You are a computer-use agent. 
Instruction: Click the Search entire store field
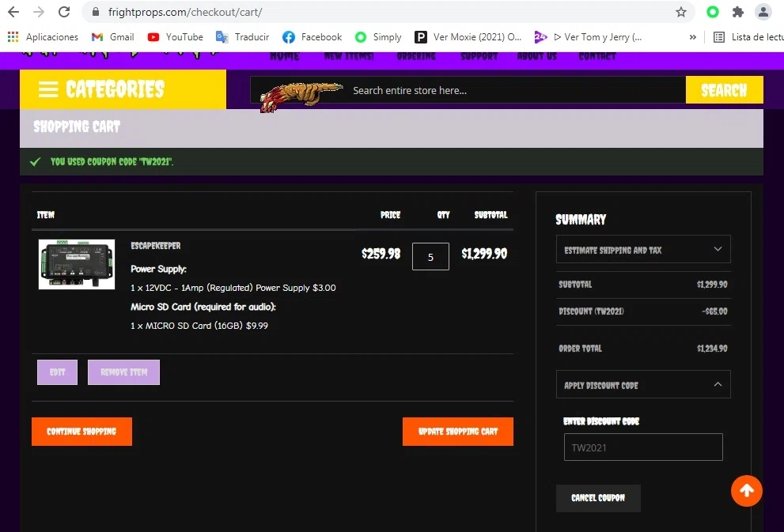point(468,90)
